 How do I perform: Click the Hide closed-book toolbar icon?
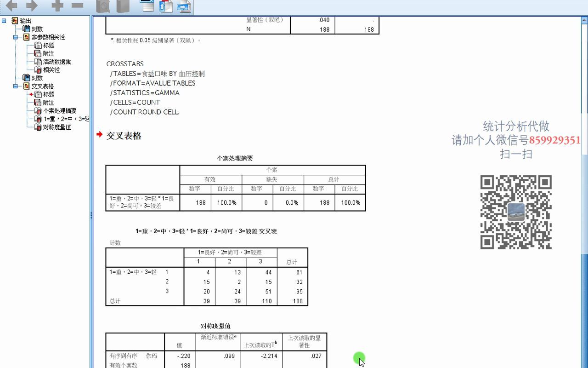click(x=123, y=6)
